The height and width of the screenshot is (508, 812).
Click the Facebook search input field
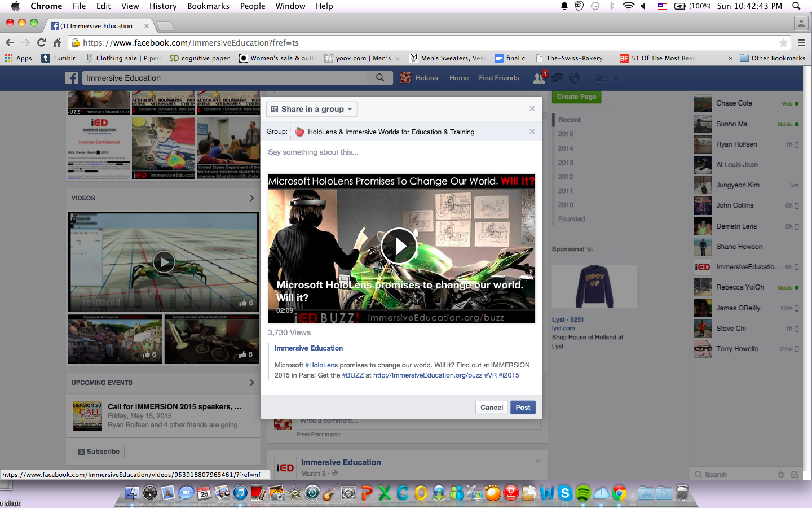pos(226,78)
